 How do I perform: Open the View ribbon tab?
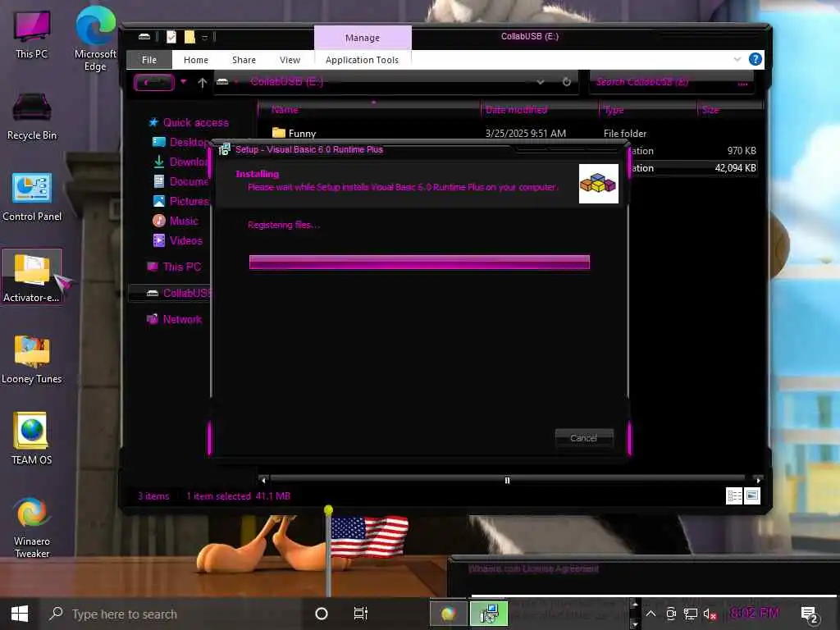290,60
